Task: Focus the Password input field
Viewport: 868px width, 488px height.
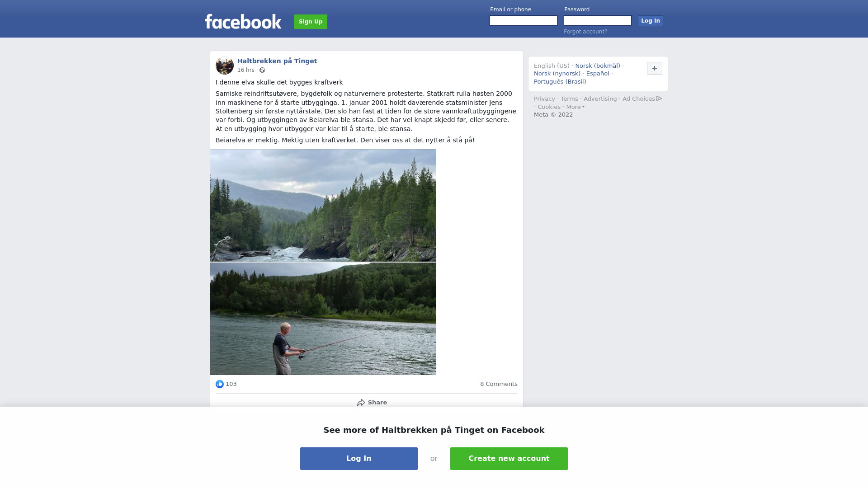Action: (598, 21)
